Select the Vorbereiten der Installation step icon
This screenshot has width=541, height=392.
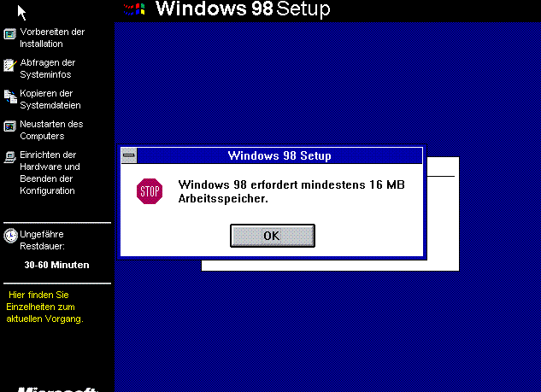[10, 34]
